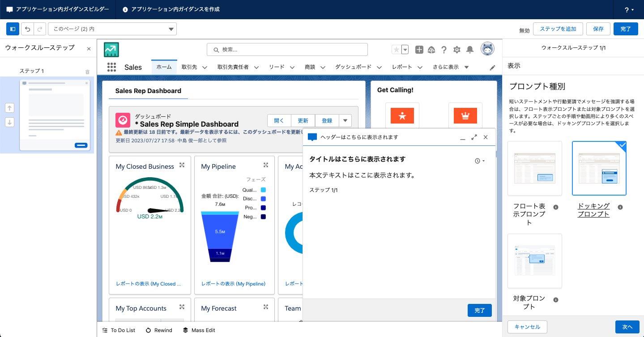This screenshot has height=337, width=644.
Task: Move the step down with arrow button
Action: [10, 122]
